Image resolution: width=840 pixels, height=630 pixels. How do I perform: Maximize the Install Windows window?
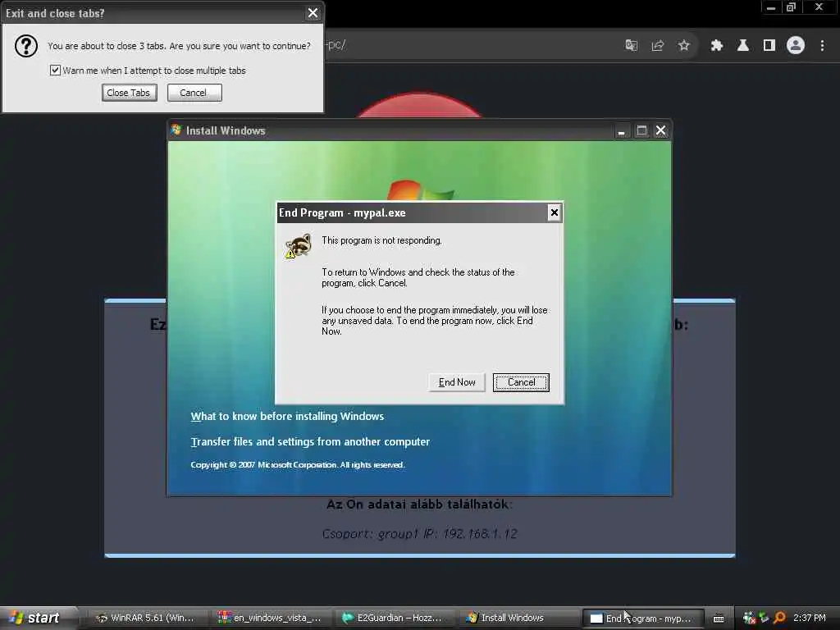641,130
